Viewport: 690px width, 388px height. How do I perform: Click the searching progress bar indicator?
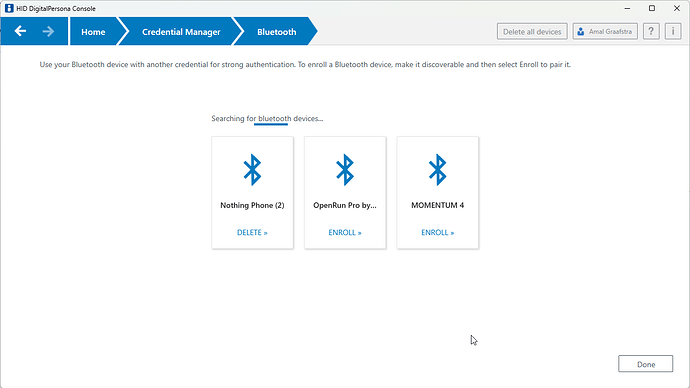click(271, 124)
